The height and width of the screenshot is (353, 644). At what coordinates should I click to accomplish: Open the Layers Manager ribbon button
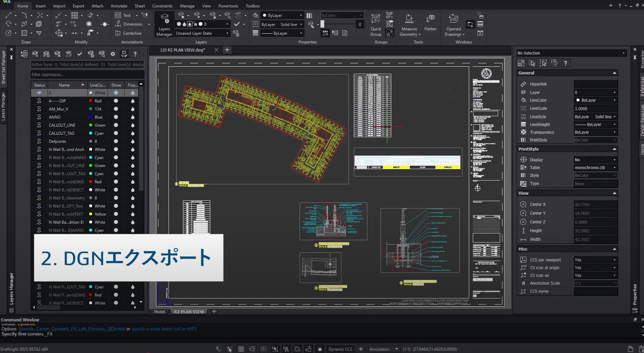pyautogui.click(x=164, y=24)
